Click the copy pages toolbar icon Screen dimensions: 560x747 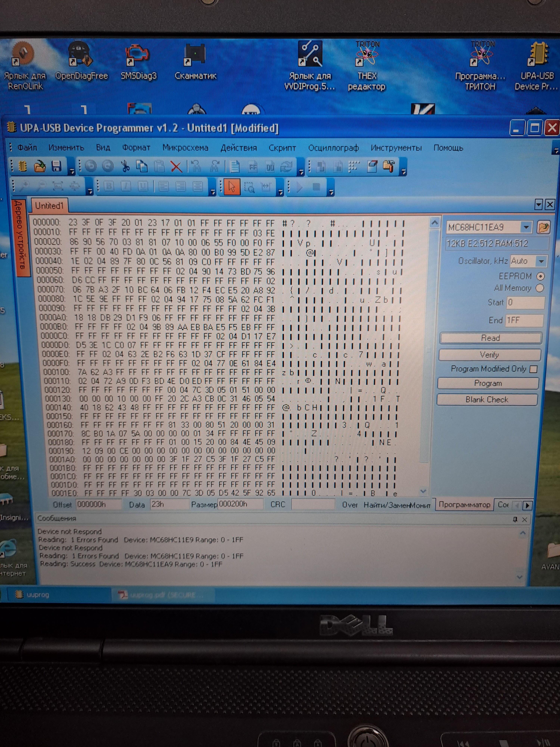tap(142, 166)
